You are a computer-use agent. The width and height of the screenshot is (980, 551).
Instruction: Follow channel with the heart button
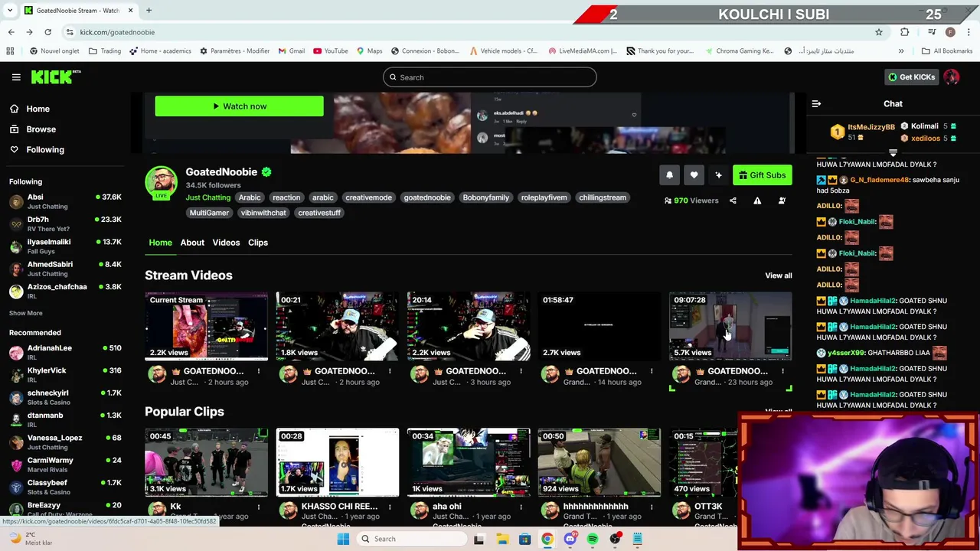[694, 175]
